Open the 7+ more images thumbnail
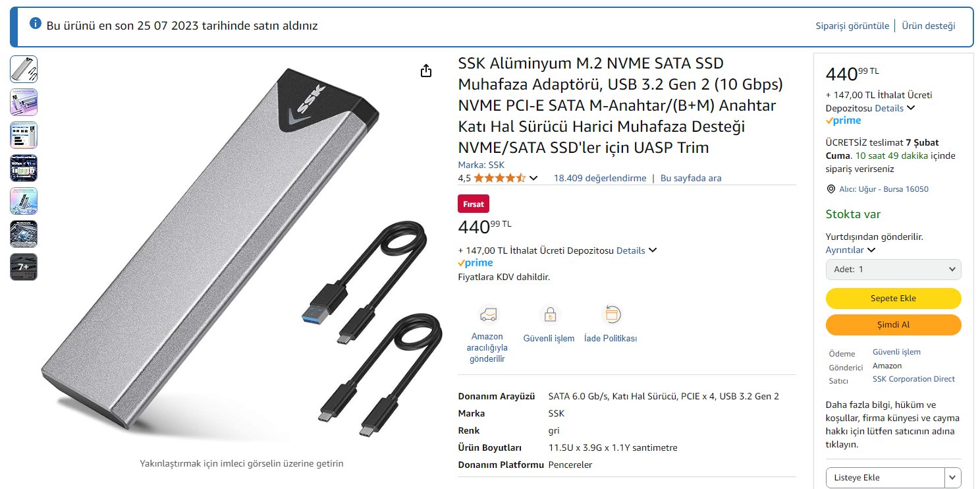 24,267
